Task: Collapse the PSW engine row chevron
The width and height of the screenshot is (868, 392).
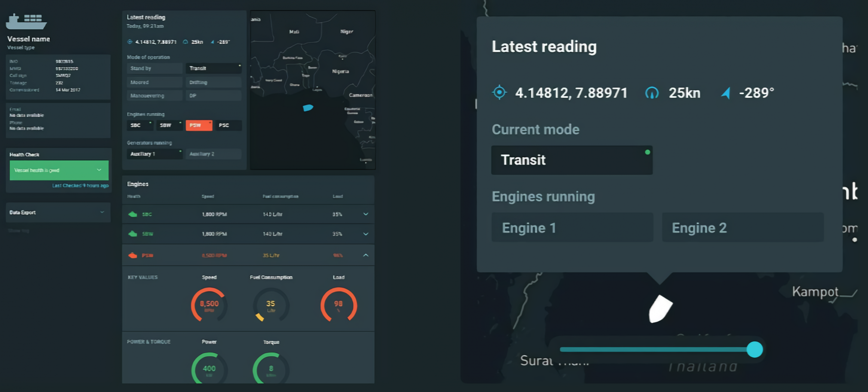Action: click(366, 255)
